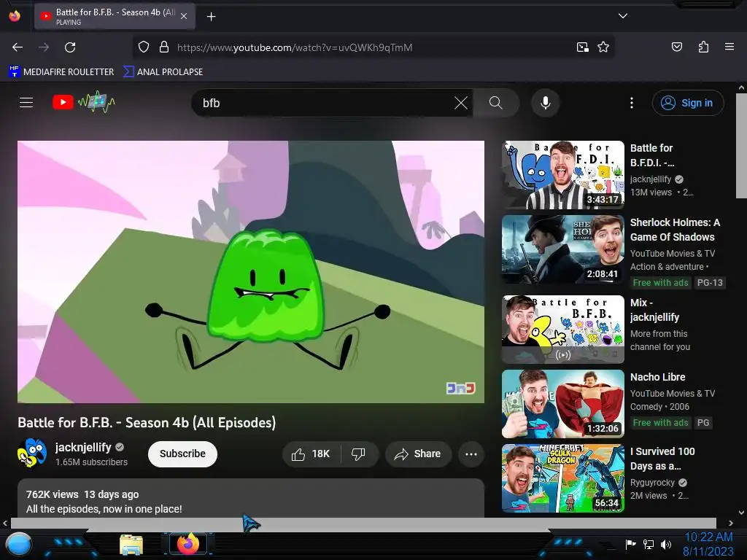Viewport: 747px width, 560px height.
Task: Subscribe to jacknjellify
Action: coord(182,454)
